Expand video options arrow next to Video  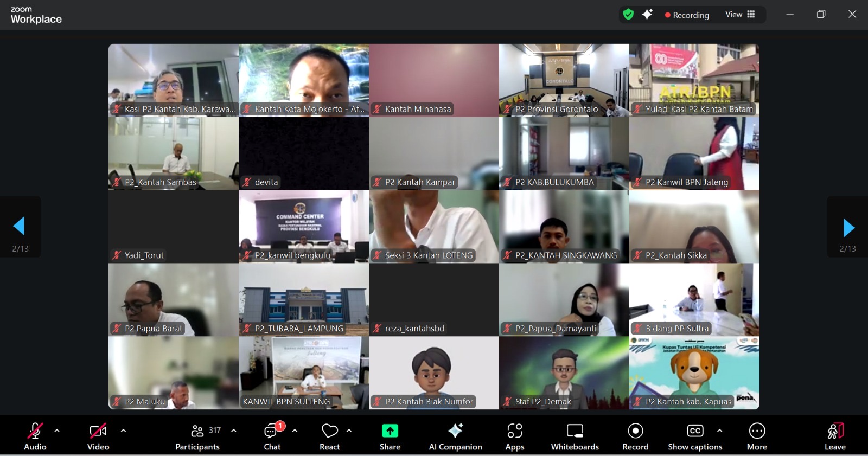[123, 431]
